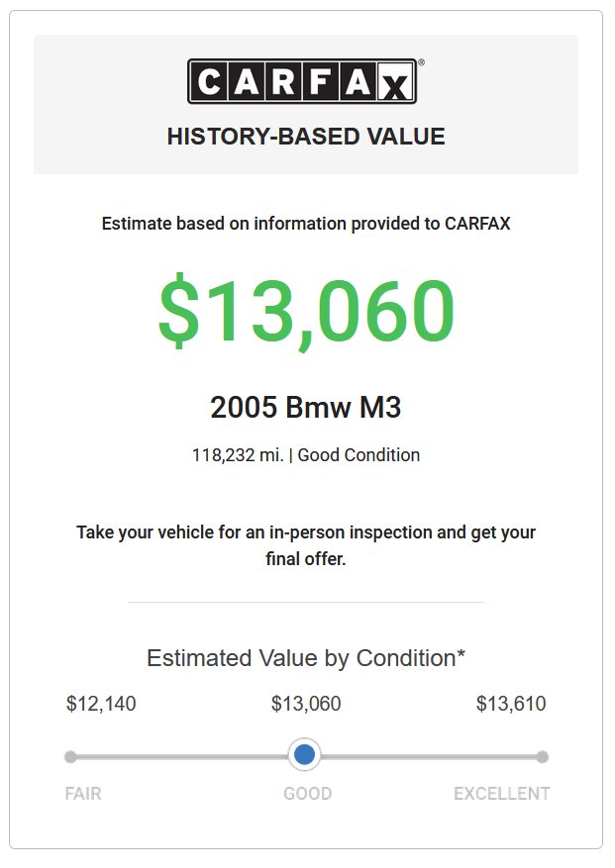This screenshot has height=868, width=615.
Task: Click the small $13,060 above slider
Action: [306, 704]
